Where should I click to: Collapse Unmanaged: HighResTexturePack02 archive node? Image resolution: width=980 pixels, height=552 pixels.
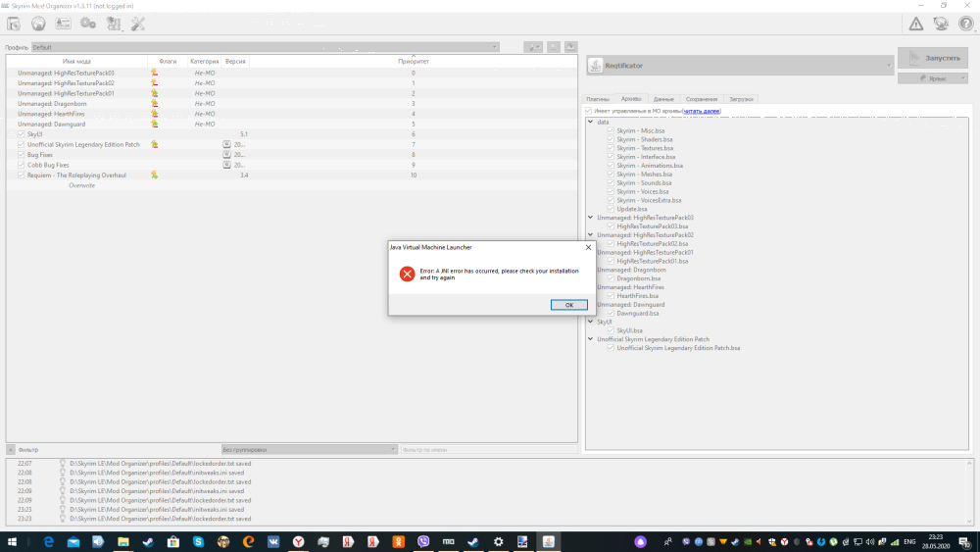591,235
